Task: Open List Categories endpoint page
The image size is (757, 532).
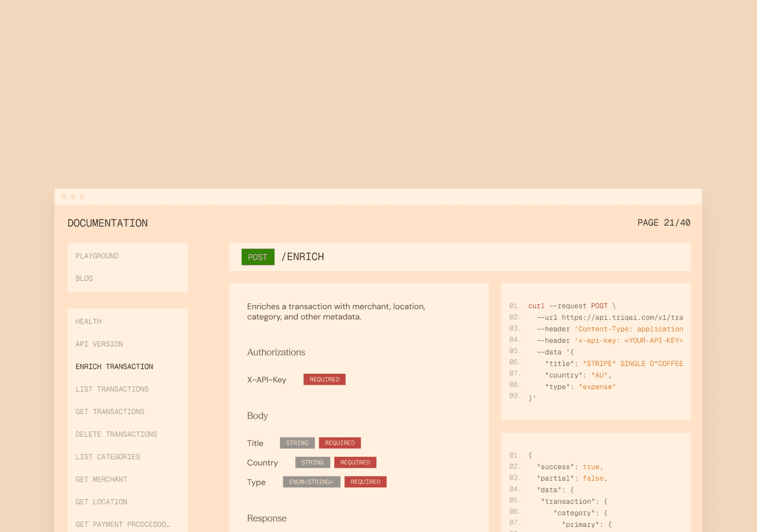Action: pos(108,457)
